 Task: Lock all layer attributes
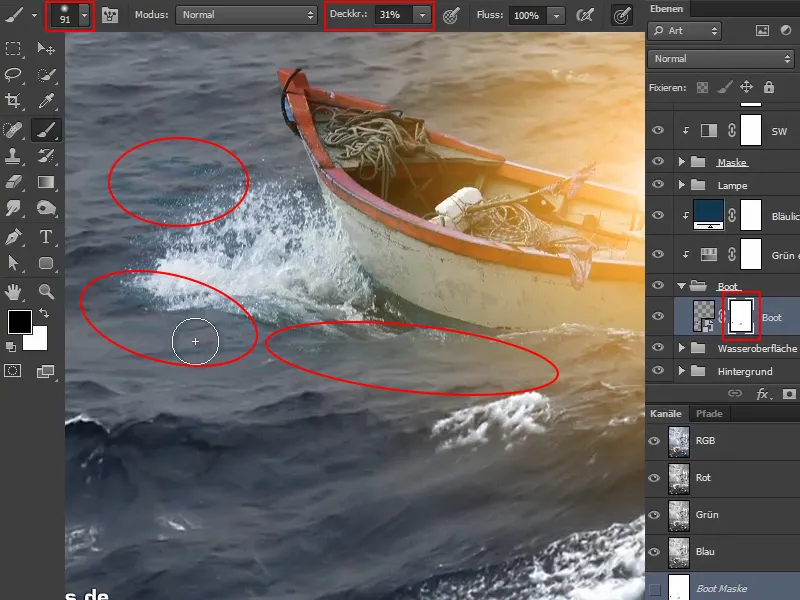pyautogui.click(x=768, y=87)
